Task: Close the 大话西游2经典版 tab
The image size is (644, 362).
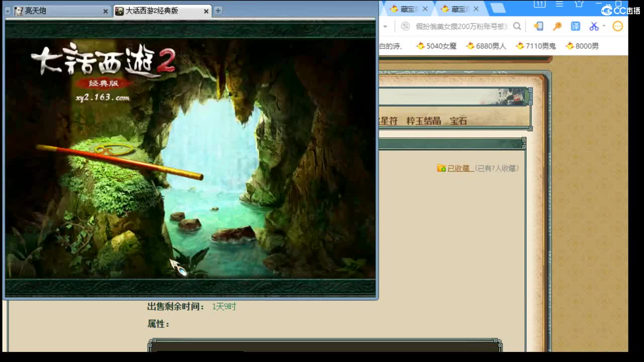Action: (206, 11)
